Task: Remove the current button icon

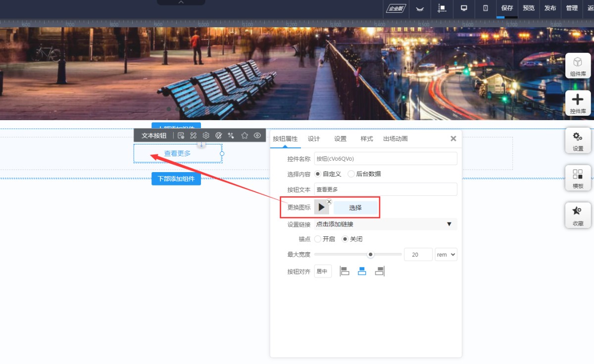Action: [329, 202]
